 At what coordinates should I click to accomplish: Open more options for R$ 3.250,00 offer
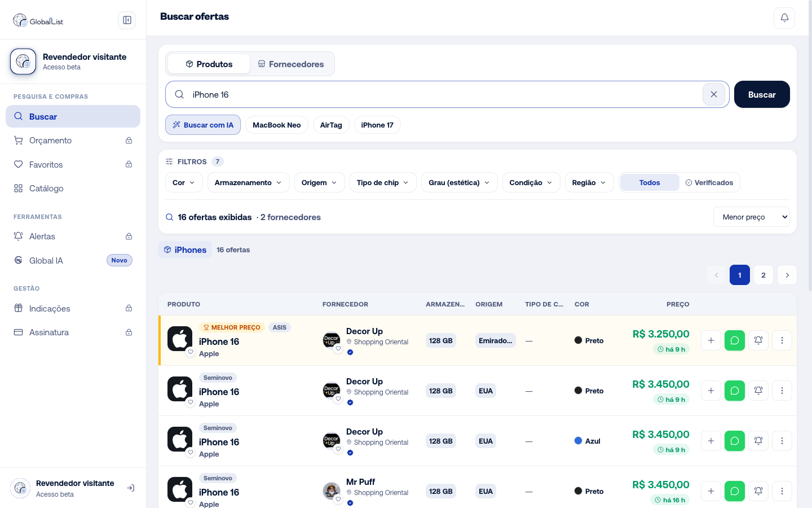[782, 340]
